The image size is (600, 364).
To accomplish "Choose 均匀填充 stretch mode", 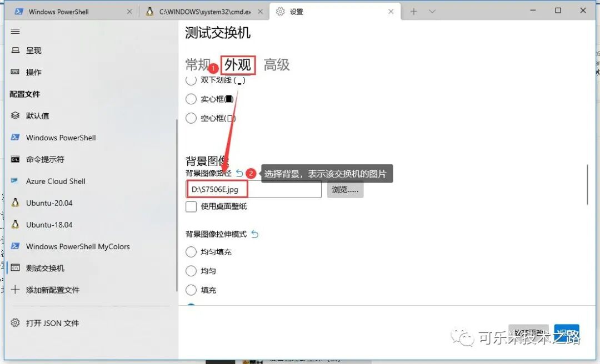I will [191, 252].
